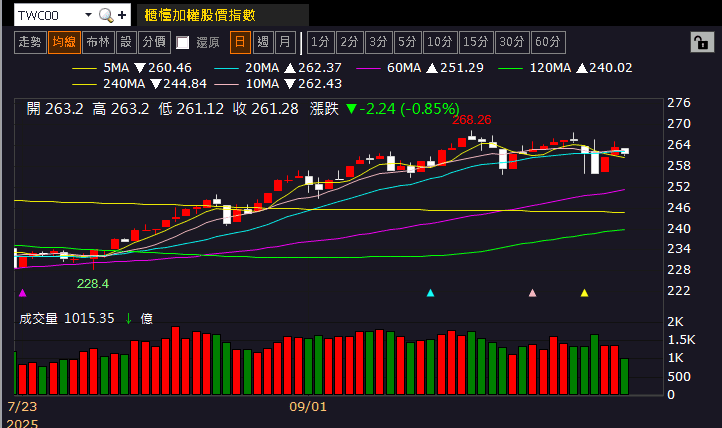Viewport: 722px width, 428px height.
Task: Click the plus add-symbol icon
Action: pyautogui.click(x=122, y=15)
